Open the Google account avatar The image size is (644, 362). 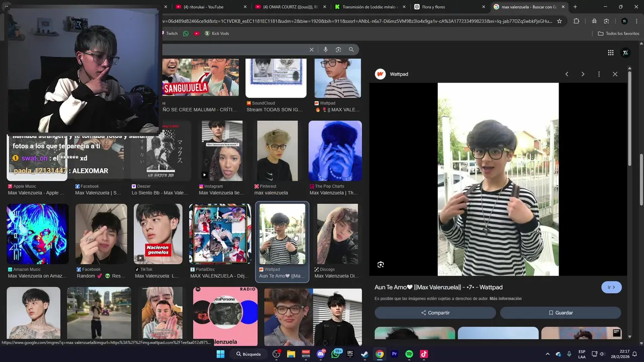(x=625, y=53)
